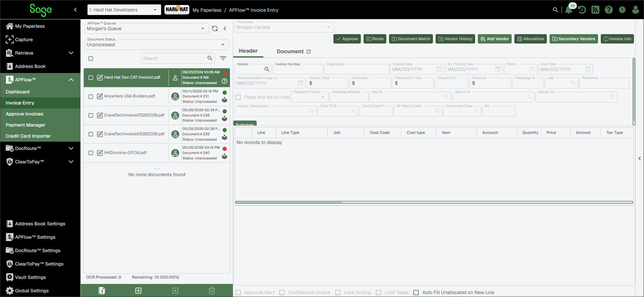Open the user profile icon
644x297 pixels.
636,10
